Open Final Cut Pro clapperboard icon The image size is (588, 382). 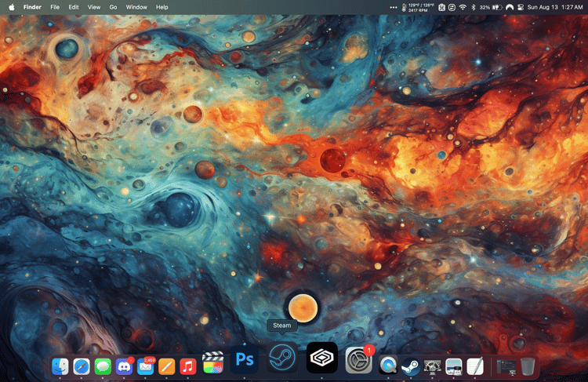[213, 363]
